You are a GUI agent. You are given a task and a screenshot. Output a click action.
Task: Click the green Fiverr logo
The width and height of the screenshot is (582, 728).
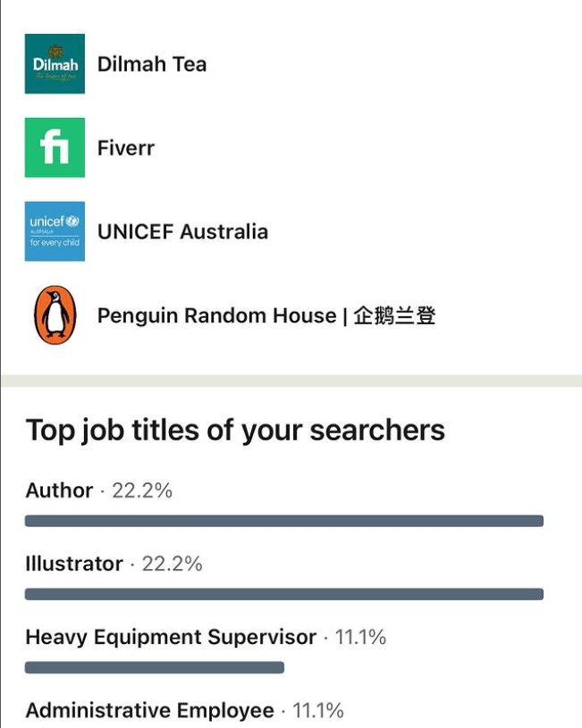[x=55, y=147]
